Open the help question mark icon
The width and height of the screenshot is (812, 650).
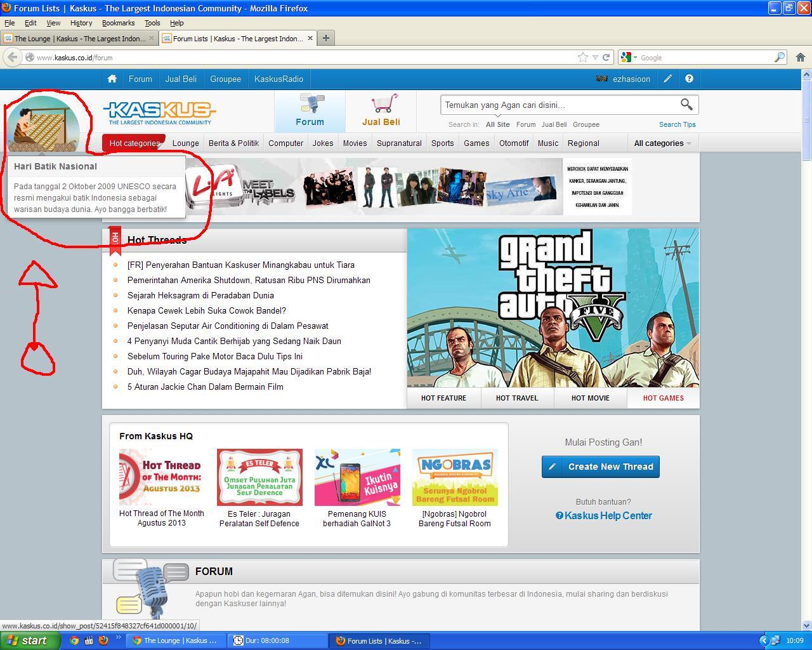[x=689, y=79]
